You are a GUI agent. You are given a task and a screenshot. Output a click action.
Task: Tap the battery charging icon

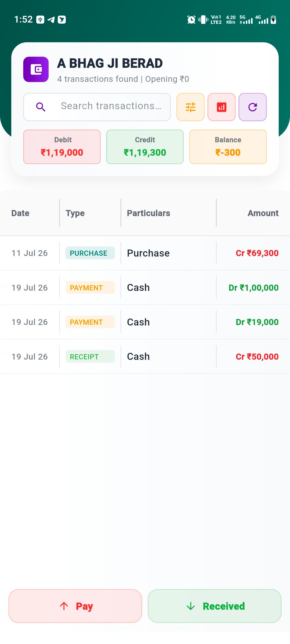(x=273, y=20)
